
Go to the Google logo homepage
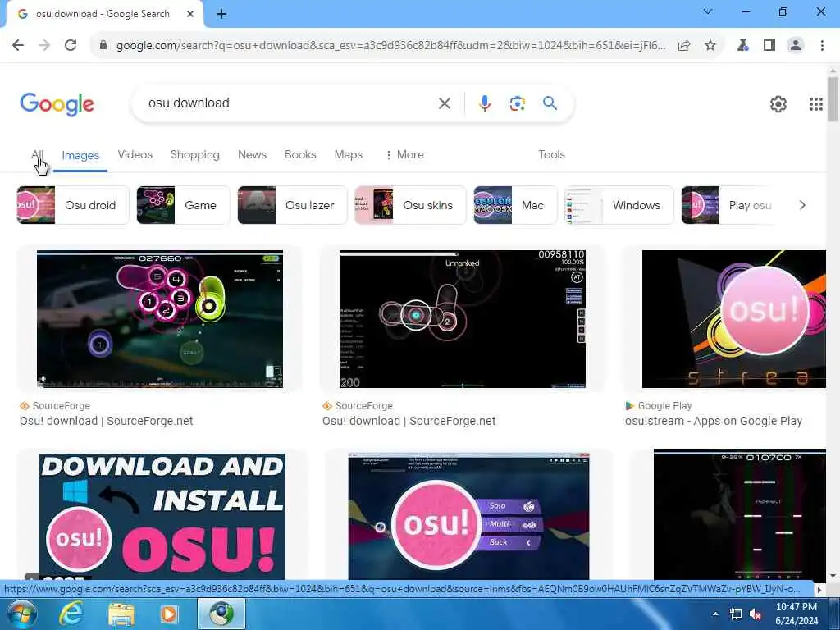[x=57, y=104]
